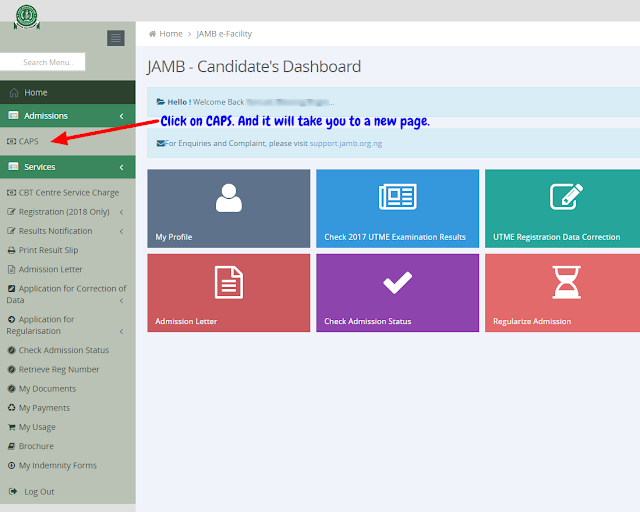Open Check Admission Status checkmark tile
The width and height of the screenshot is (640, 512).
pyautogui.click(x=397, y=292)
